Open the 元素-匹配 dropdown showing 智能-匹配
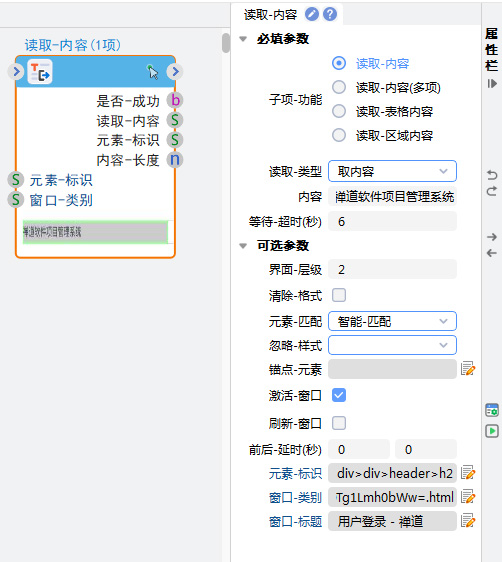 tap(392, 321)
